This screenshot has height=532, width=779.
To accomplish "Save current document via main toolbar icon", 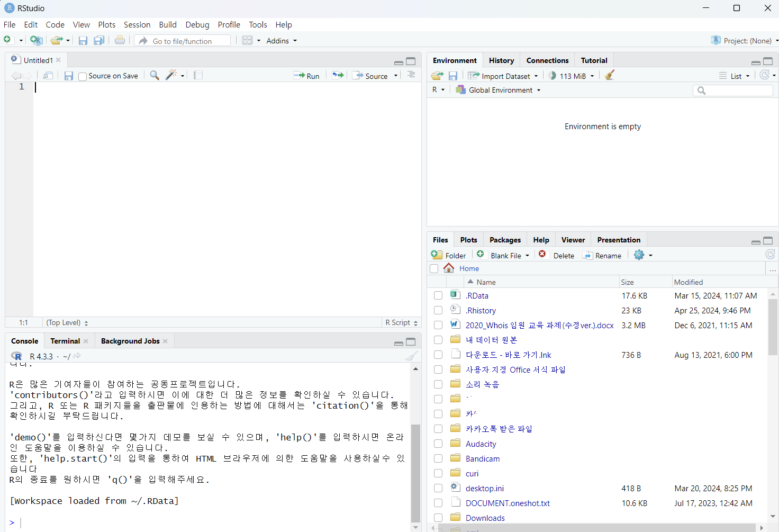I will coord(83,40).
